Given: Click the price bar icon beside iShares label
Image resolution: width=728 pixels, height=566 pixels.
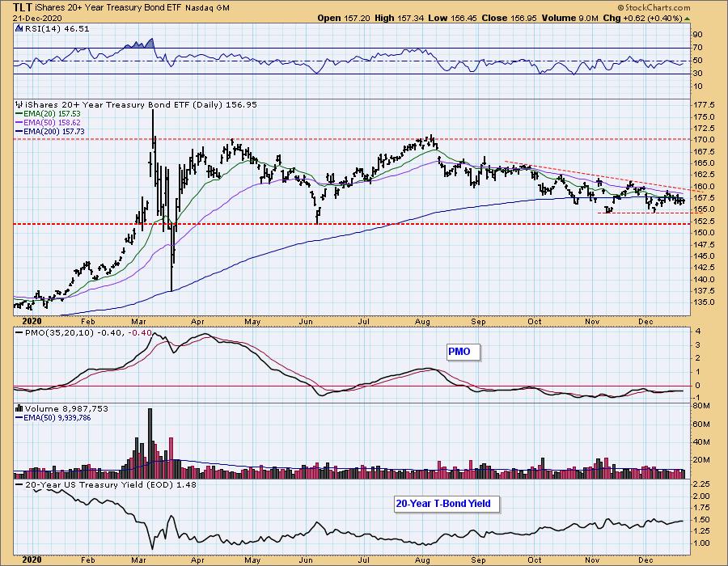Looking at the screenshot, I should coord(19,104).
